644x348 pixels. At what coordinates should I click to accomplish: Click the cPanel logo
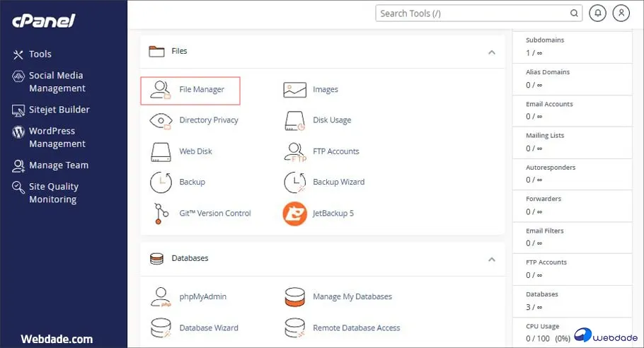(x=43, y=21)
